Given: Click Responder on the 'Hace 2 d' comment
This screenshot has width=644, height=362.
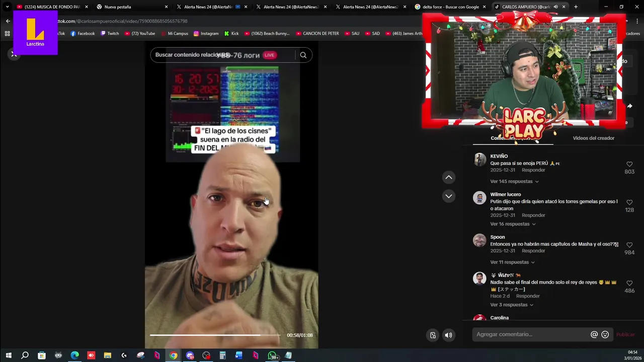Looking at the screenshot, I should point(528,296).
